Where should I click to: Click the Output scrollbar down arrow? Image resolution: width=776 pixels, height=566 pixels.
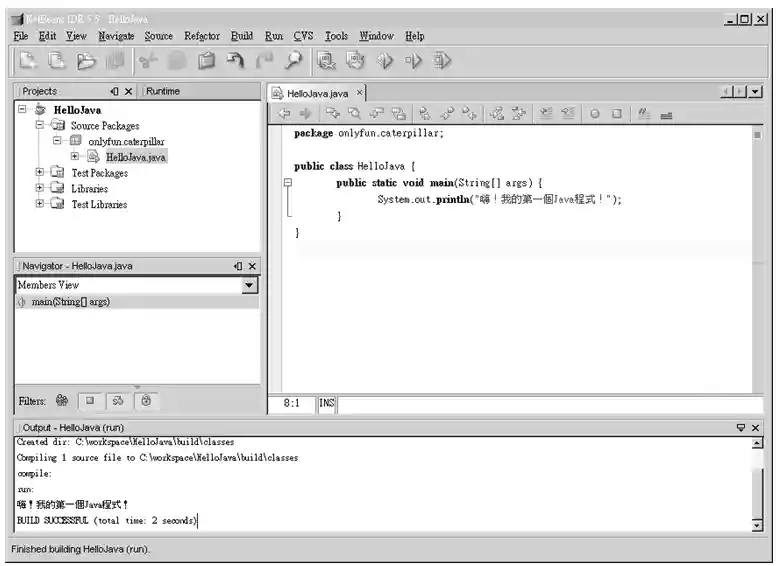(757, 525)
